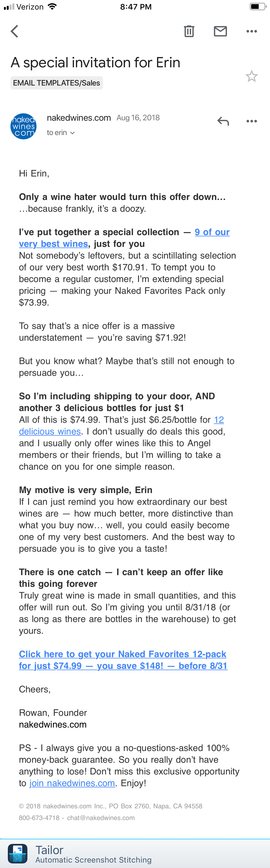
Task: Tap nakedwines.com sender avatar
Action: pyautogui.click(x=24, y=126)
